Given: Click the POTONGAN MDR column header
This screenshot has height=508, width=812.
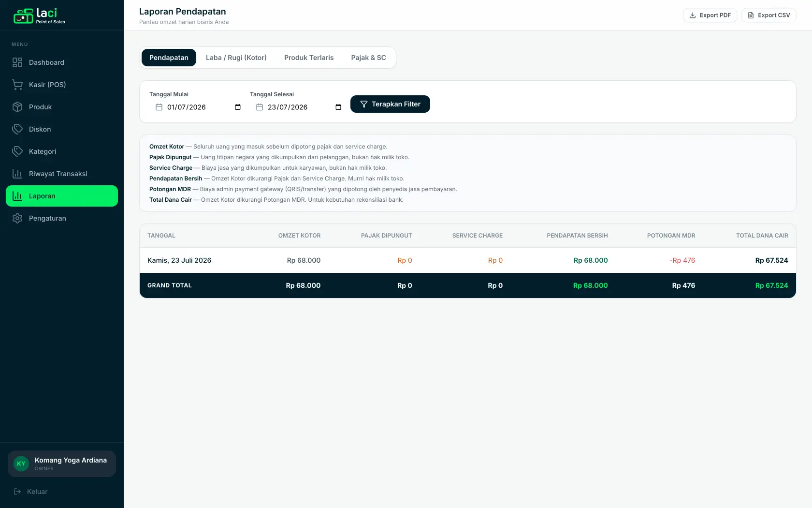Looking at the screenshot, I should tap(671, 236).
